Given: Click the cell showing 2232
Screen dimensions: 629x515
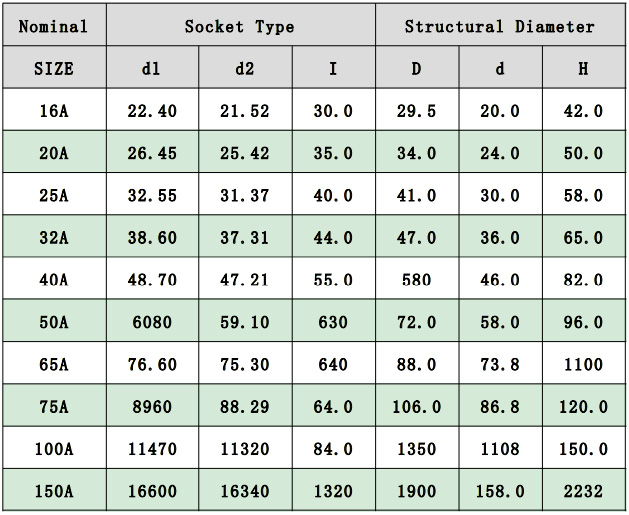Looking at the screenshot, I should (x=583, y=491).
